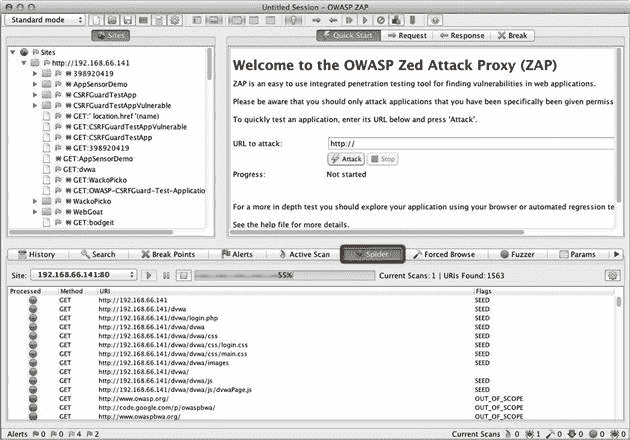Select GET:WackoPicko tree node
Viewport: 630px width, 440px height.
click(100, 180)
